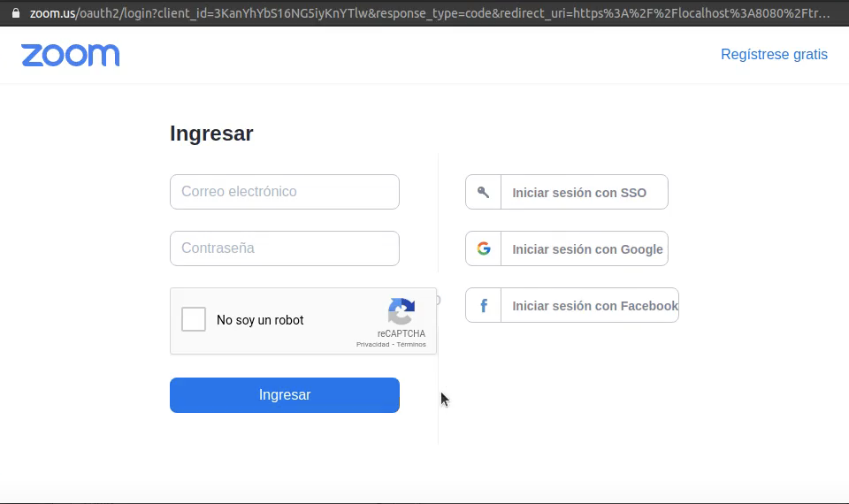Choose "Iniciar sesión con Facebook" text
Viewport: 849px width, 504px height.
coord(594,306)
